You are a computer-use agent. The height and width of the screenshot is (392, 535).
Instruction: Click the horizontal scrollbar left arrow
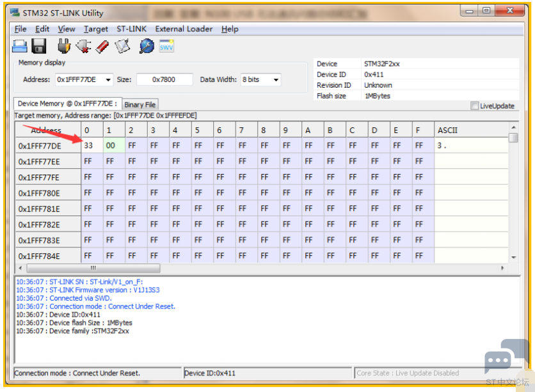[x=20, y=269]
